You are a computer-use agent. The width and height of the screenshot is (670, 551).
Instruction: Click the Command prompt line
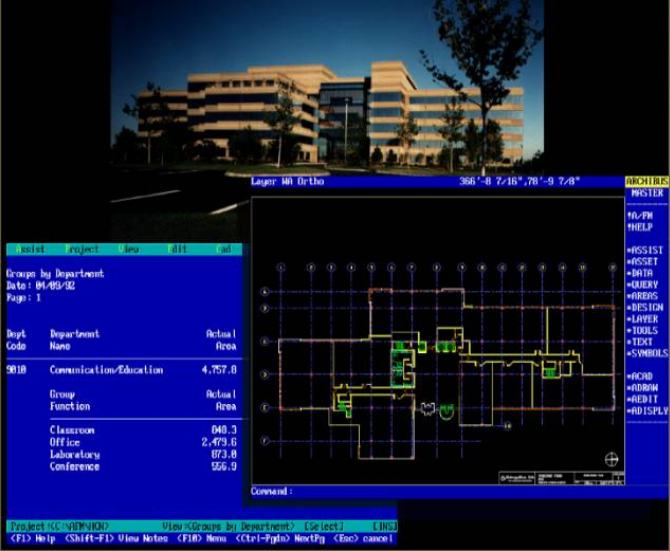[x=438, y=491]
